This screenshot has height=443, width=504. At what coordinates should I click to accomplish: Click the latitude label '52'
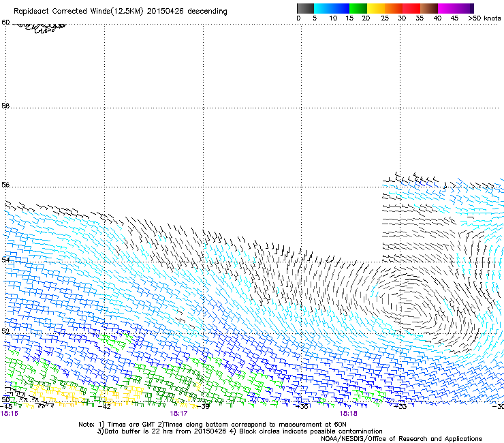tap(5, 331)
